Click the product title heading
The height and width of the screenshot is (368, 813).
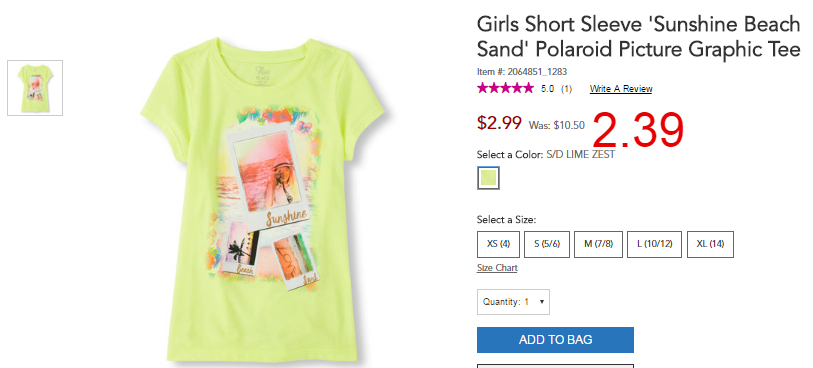(x=639, y=36)
